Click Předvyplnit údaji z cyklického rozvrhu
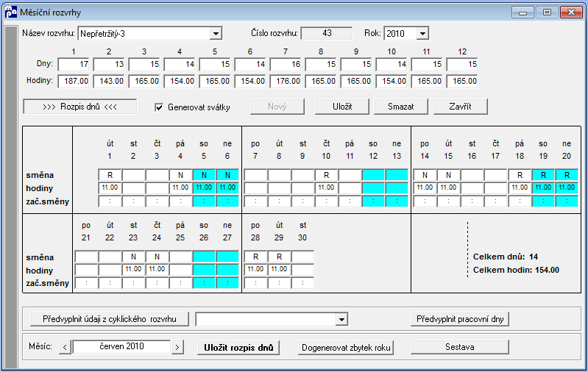Viewport: 588px width, 372px height. pos(110,319)
